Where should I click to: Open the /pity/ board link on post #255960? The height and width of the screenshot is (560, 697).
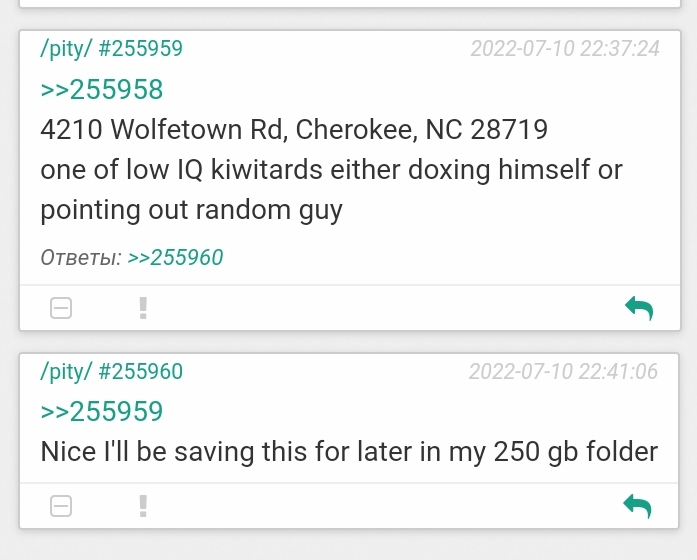66,372
